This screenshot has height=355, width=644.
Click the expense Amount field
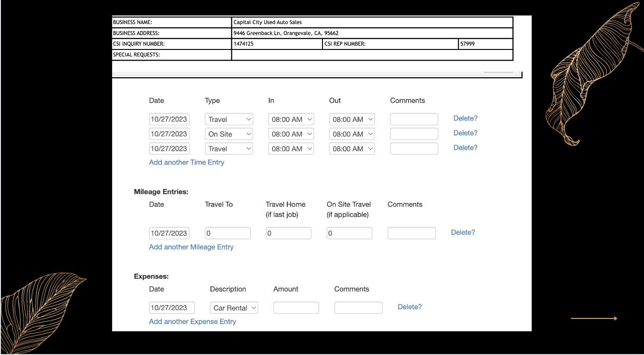296,308
